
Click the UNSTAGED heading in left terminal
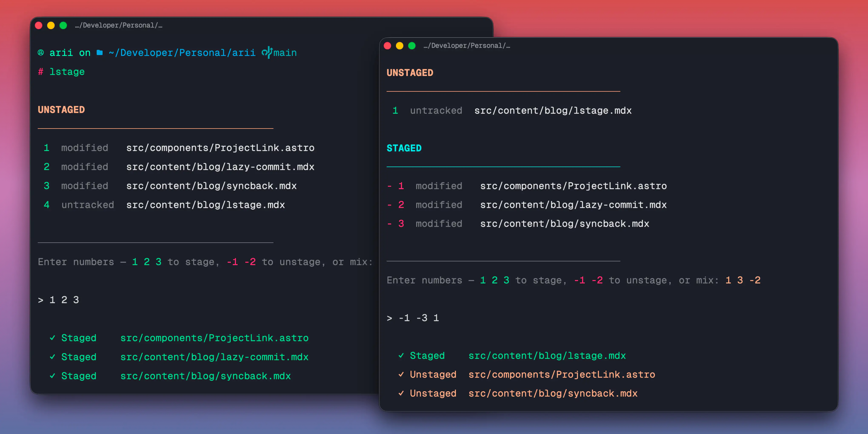[61, 110]
